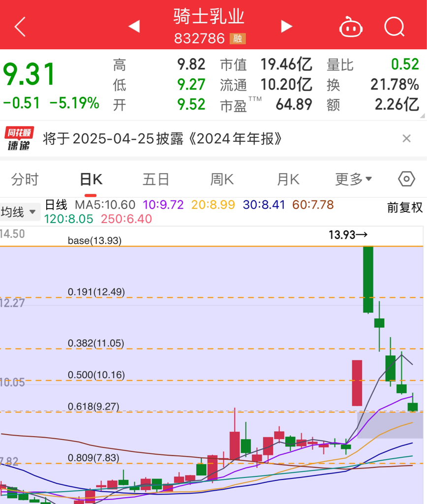Tap the back arrow in header

click(20, 27)
